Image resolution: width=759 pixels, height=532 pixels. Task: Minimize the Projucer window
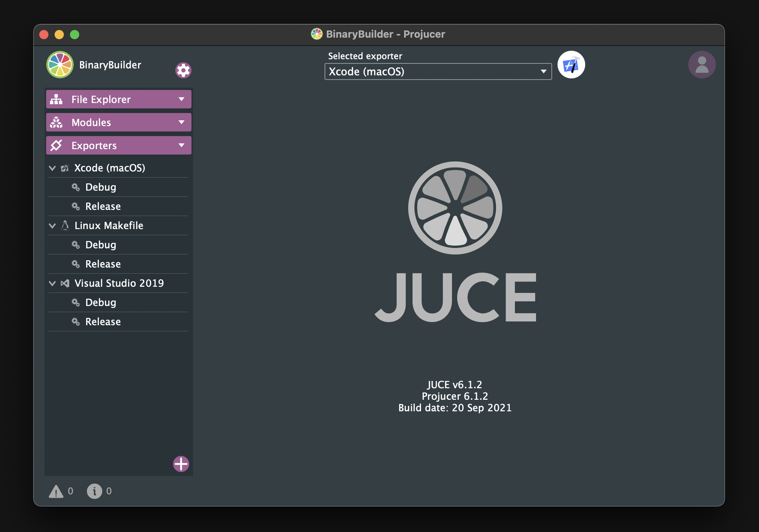(59, 35)
